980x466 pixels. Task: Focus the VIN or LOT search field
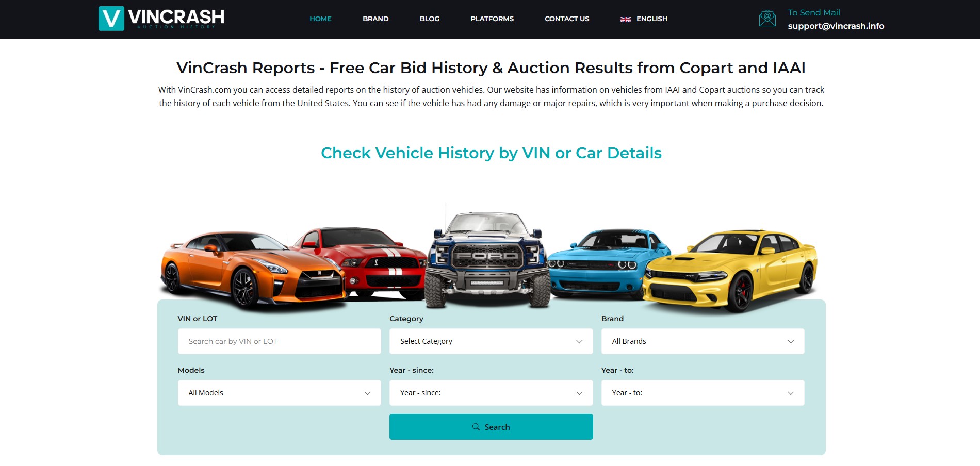pyautogui.click(x=279, y=341)
